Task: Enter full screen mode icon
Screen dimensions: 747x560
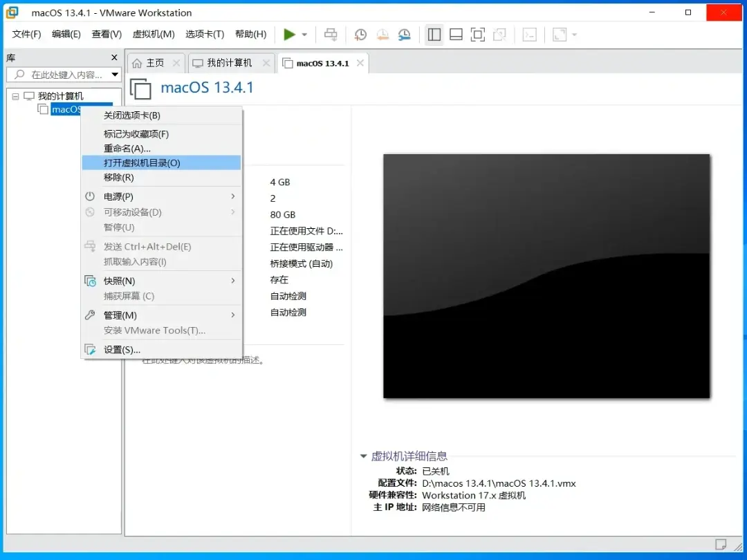Action: tap(477, 35)
